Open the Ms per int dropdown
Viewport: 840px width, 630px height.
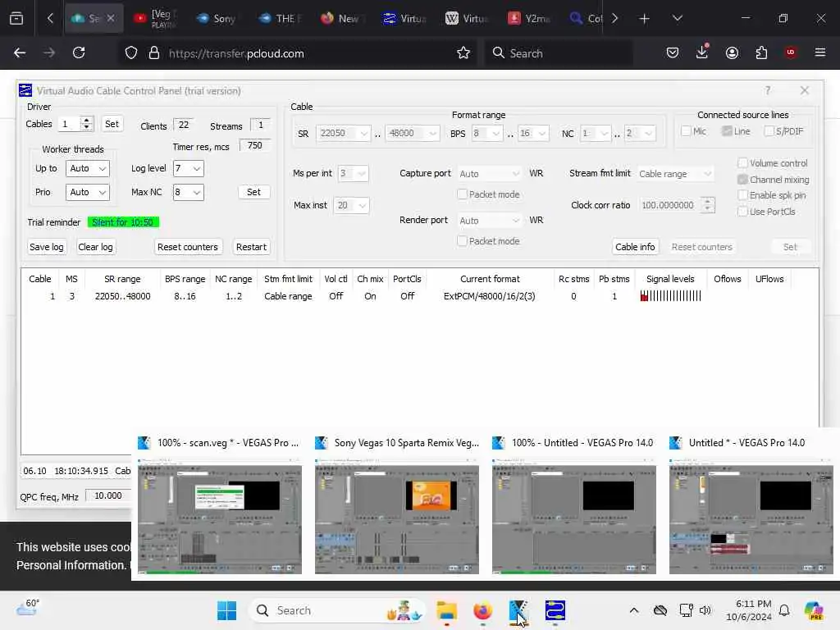click(x=353, y=173)
